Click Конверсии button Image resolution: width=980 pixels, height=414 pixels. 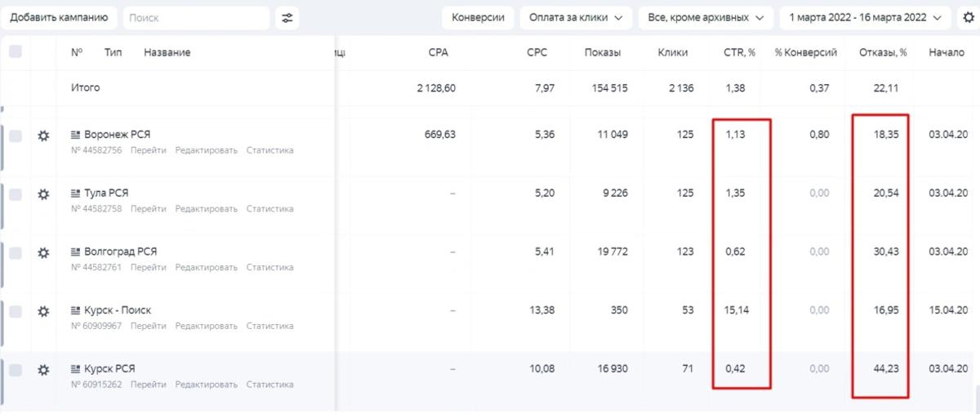click(x=478, y=17)
